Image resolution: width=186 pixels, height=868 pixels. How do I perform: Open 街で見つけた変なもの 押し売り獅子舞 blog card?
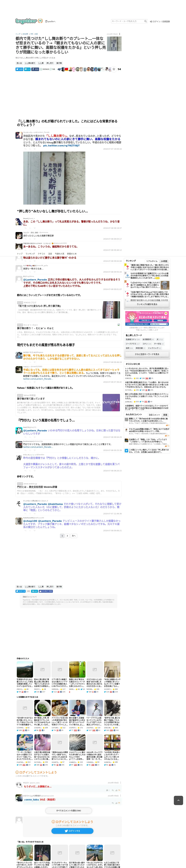(69, 310)
